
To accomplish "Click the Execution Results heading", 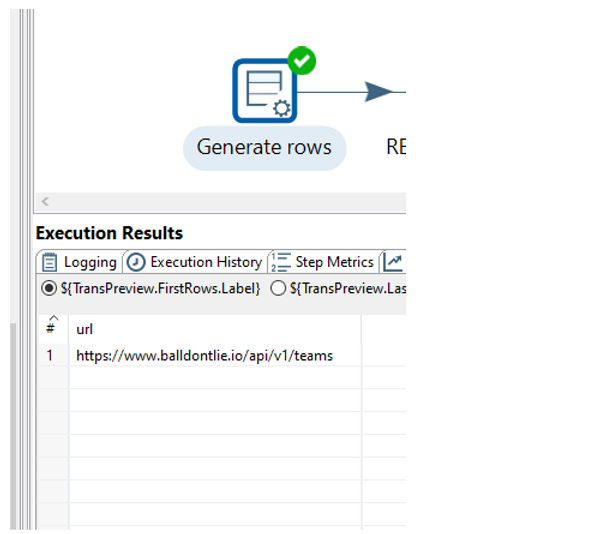I will (x=109, y=233).
